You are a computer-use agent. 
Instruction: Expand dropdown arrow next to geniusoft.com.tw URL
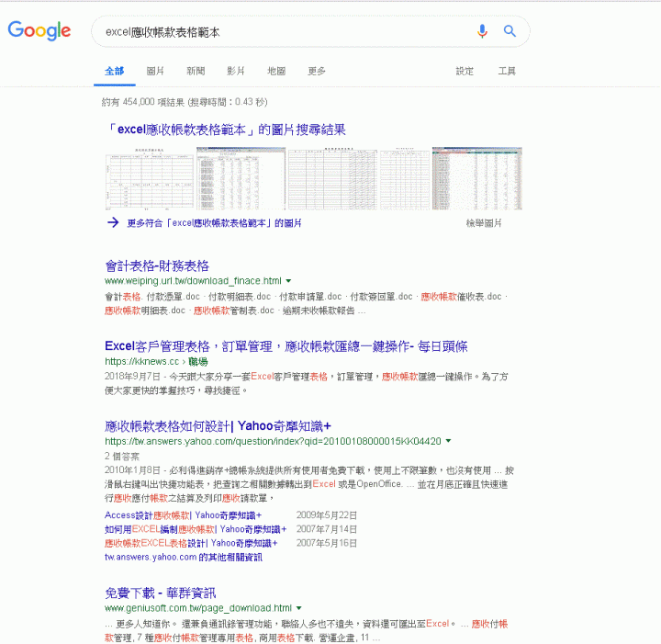pyautogui.click(x=299, y=608)
